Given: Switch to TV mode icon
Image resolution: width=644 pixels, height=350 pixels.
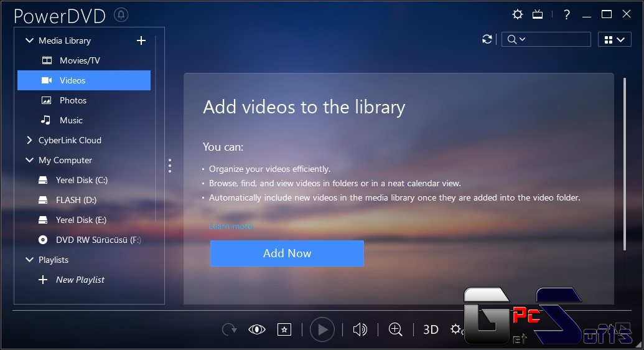Looking at the screenshot, I should (538, 14).
